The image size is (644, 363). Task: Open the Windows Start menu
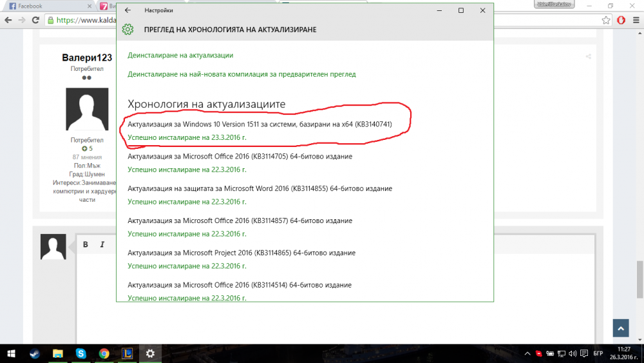(12, 353)
